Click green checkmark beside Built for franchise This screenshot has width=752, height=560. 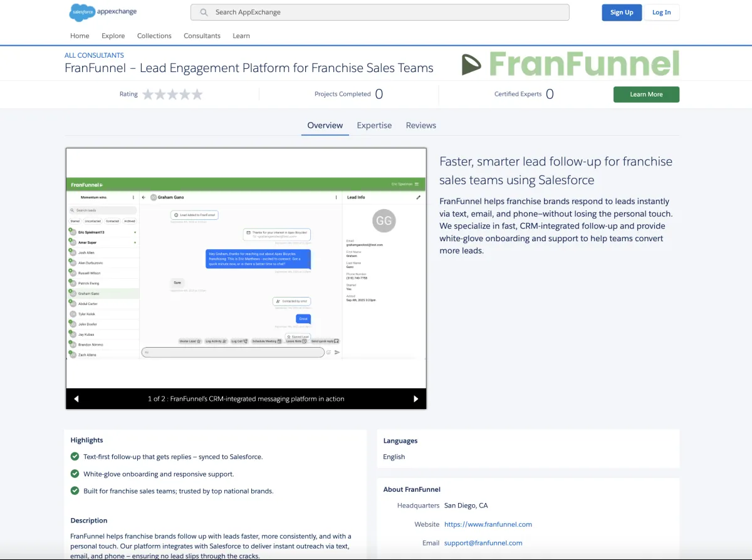click(x=75, y=490)
